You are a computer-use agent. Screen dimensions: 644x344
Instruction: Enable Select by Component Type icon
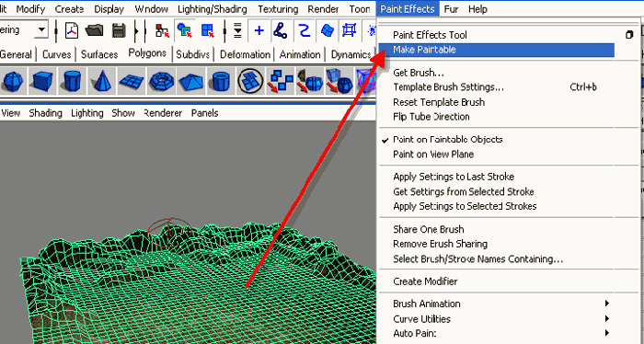(x=208, y=30)
